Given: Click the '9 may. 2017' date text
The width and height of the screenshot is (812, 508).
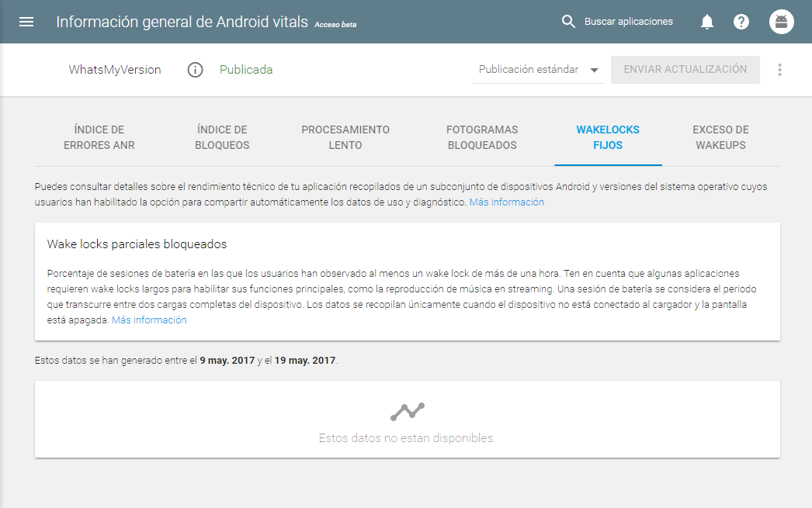Looking at the screenshot, I should pos(227,361).
